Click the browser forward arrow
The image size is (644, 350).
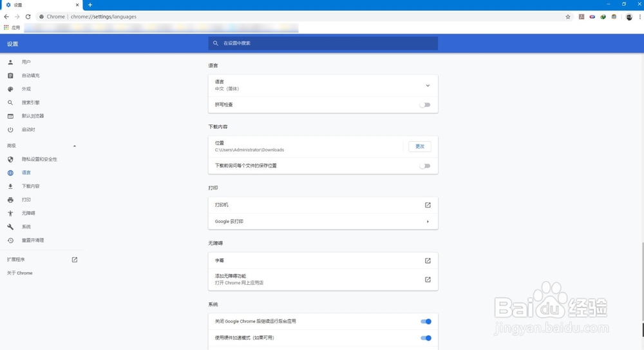[x=17, y=17]
